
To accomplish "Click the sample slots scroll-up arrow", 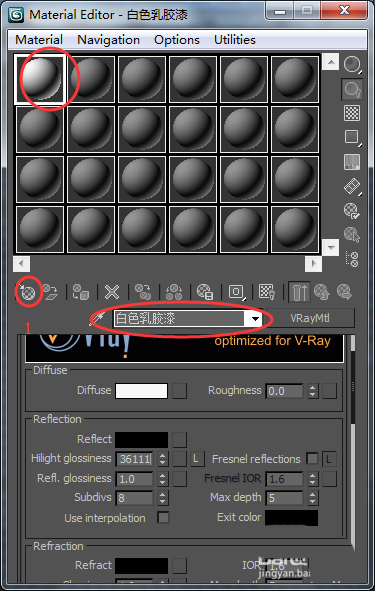I will click(331, 62).
